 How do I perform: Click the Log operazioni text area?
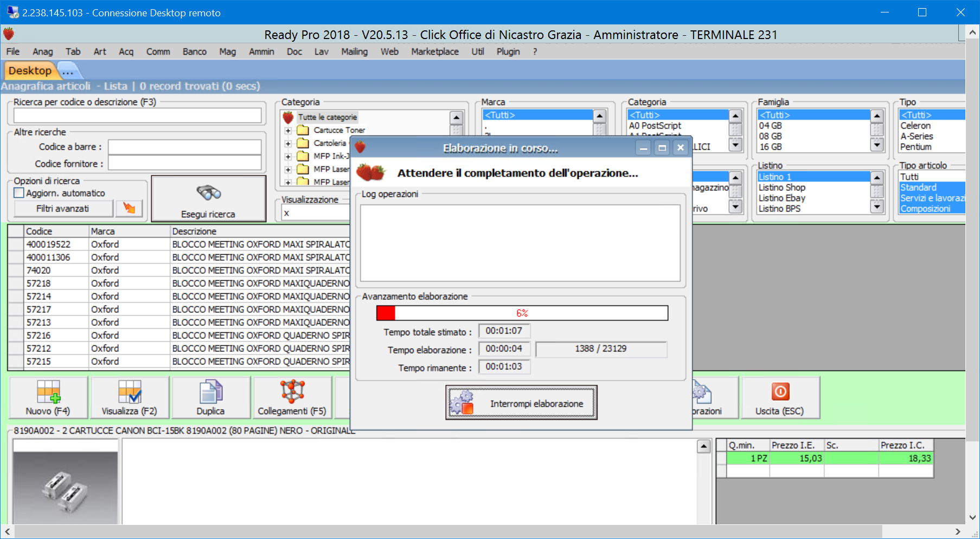point(520,242)
